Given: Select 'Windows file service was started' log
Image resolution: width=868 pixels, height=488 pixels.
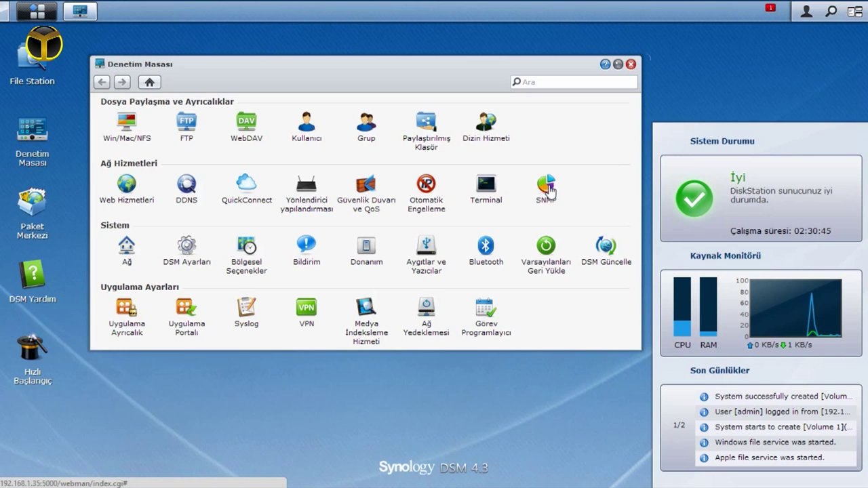Looking at the screenshot, I should click(775, 442).
